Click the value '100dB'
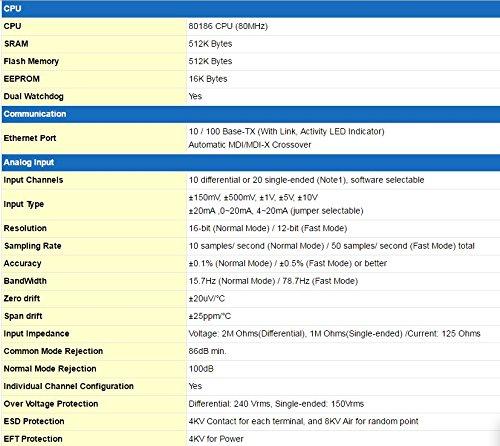The image size is (500, 446). point(201,369)
